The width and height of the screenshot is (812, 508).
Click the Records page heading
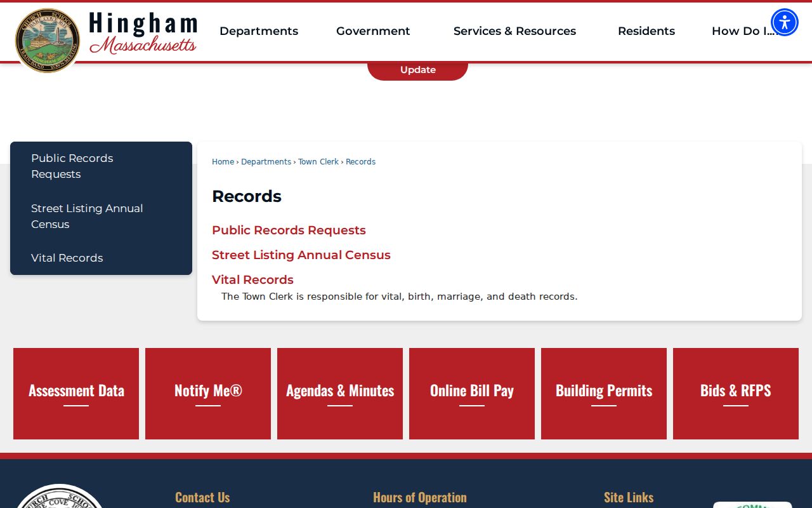pos(247,196)
